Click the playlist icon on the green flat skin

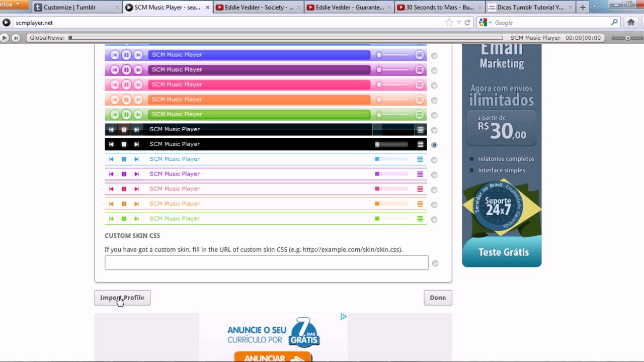tap(420, 219)
